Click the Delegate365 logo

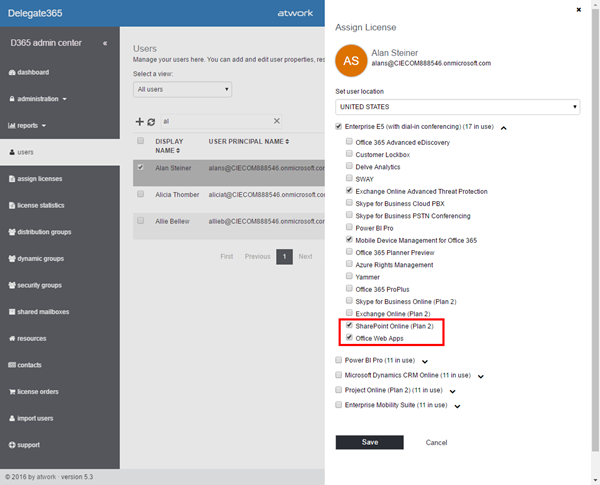pos(35,13)
